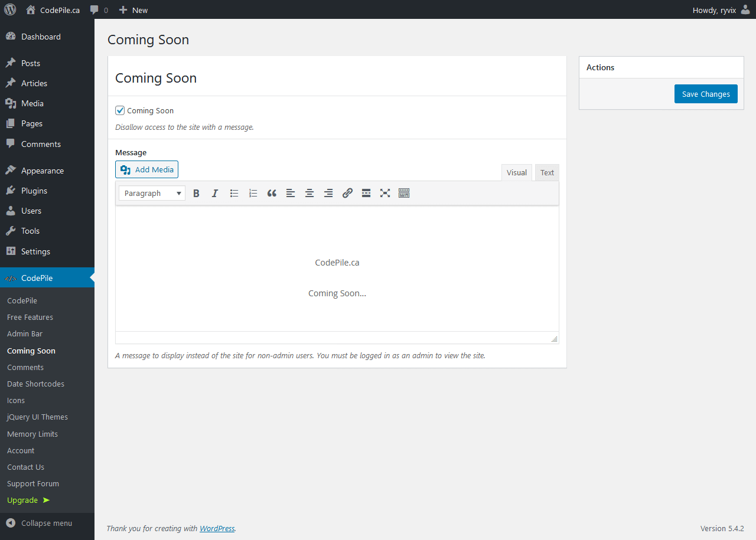Open the comments bubble icon in admin bar
Screen dimensions: 756x540
pyautogui.click(x=94, y=10)
